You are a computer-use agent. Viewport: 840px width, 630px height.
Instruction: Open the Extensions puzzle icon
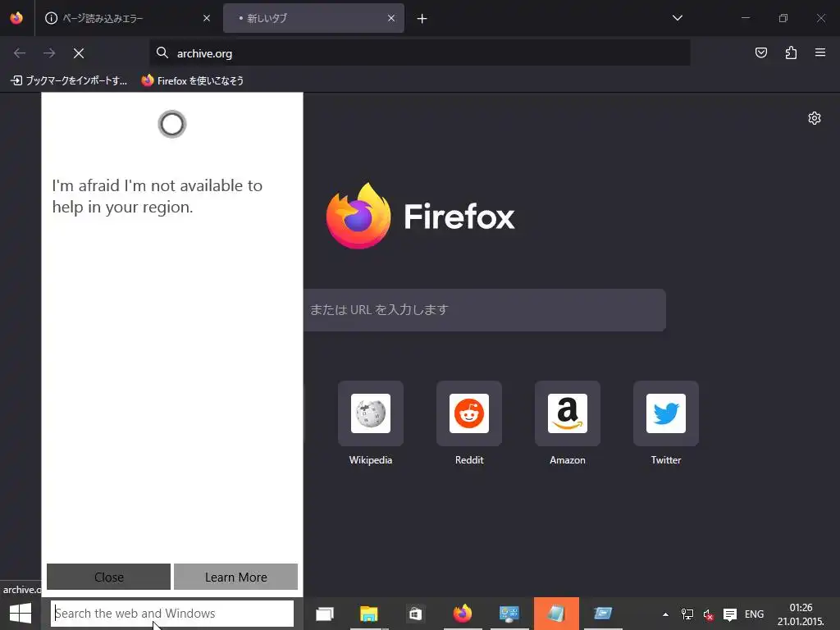click(x=791, y=52)
